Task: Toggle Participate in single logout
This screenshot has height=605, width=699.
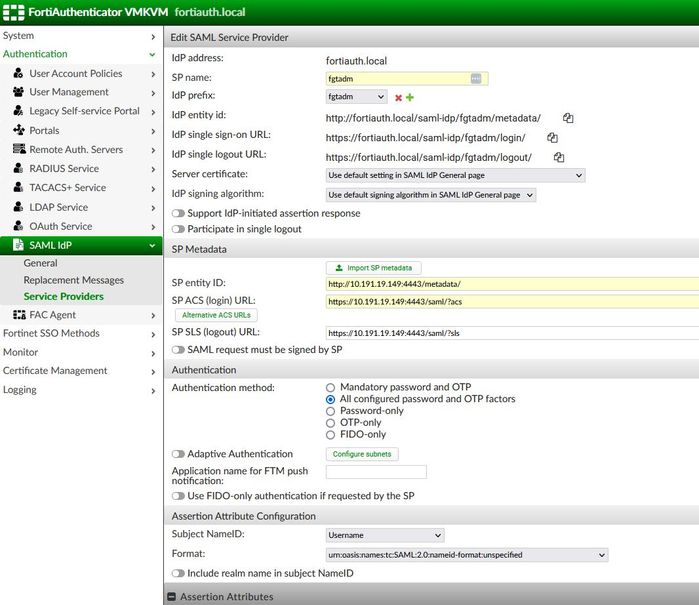Action: (178, 229)
